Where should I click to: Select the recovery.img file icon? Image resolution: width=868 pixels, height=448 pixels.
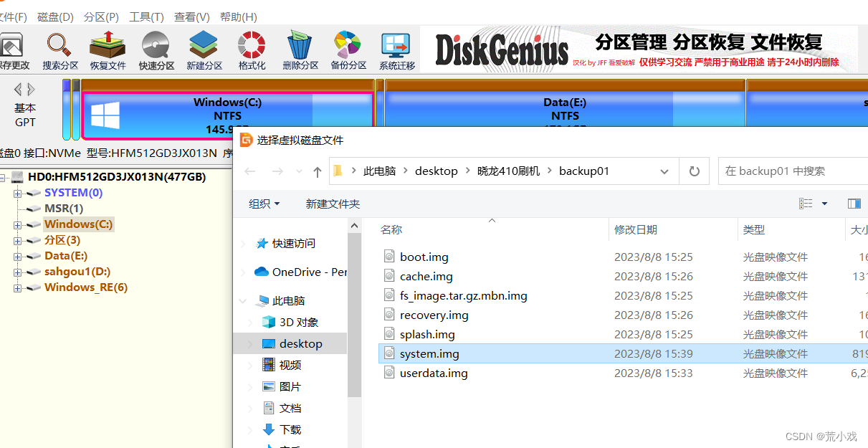tap(389, 315)
